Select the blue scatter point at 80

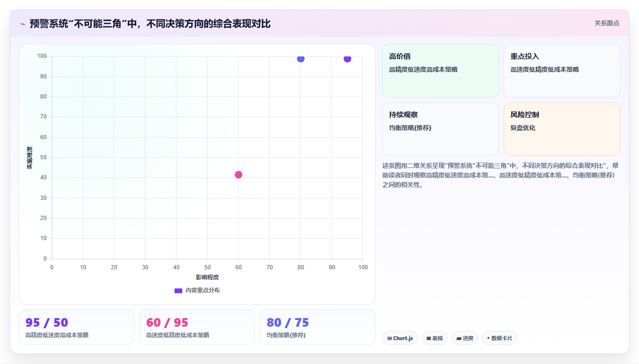tap(300, 59)
